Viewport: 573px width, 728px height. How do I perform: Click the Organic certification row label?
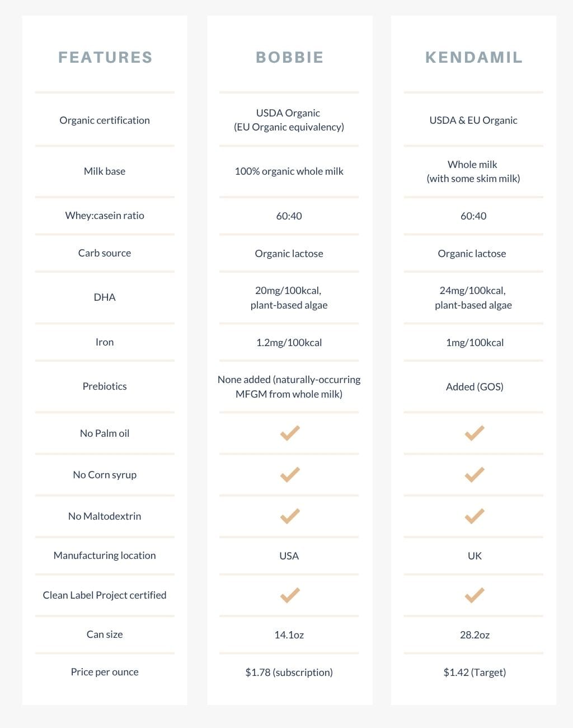coord(105,120)
